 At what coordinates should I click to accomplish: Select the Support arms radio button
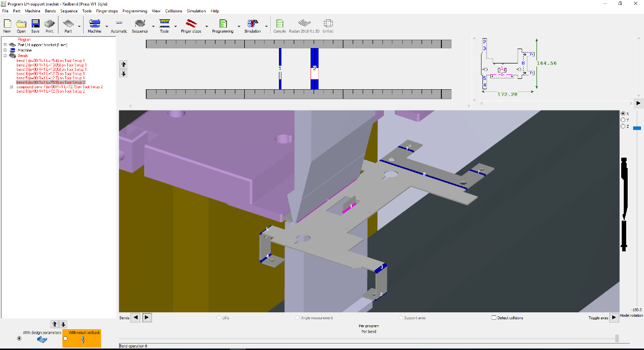click(400, 318)
